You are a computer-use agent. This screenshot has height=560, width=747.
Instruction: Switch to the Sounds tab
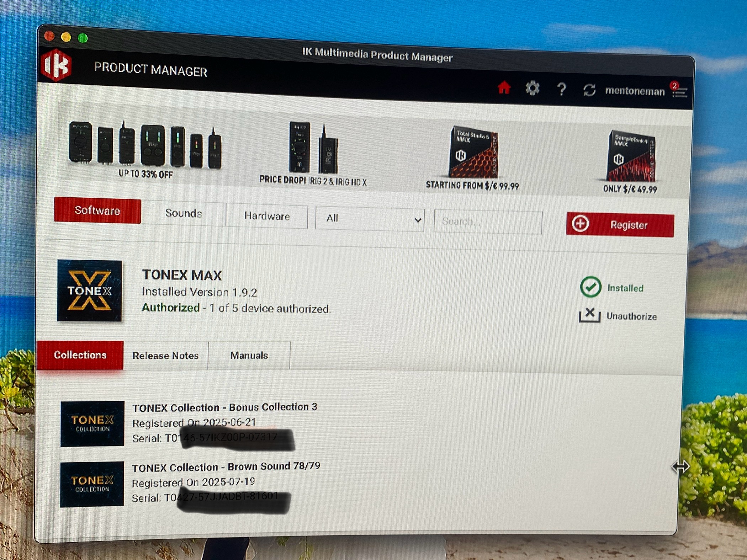coord(183,213)
